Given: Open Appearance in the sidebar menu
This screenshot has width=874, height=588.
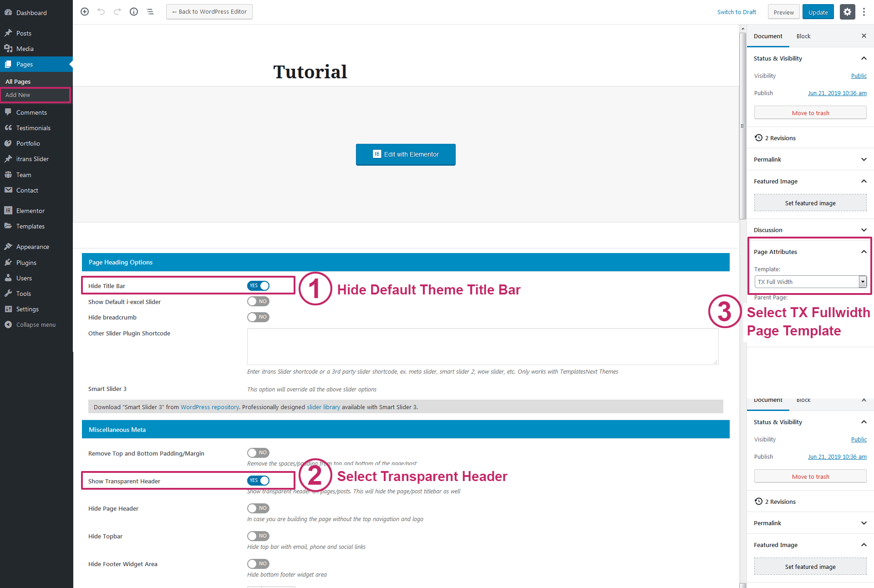Looking at the screenshot, I should pos(33,247).
